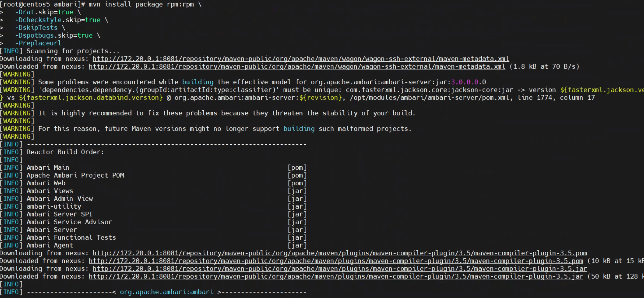Click the 'Ambari Main' module entry

click(x=48, y=167)
